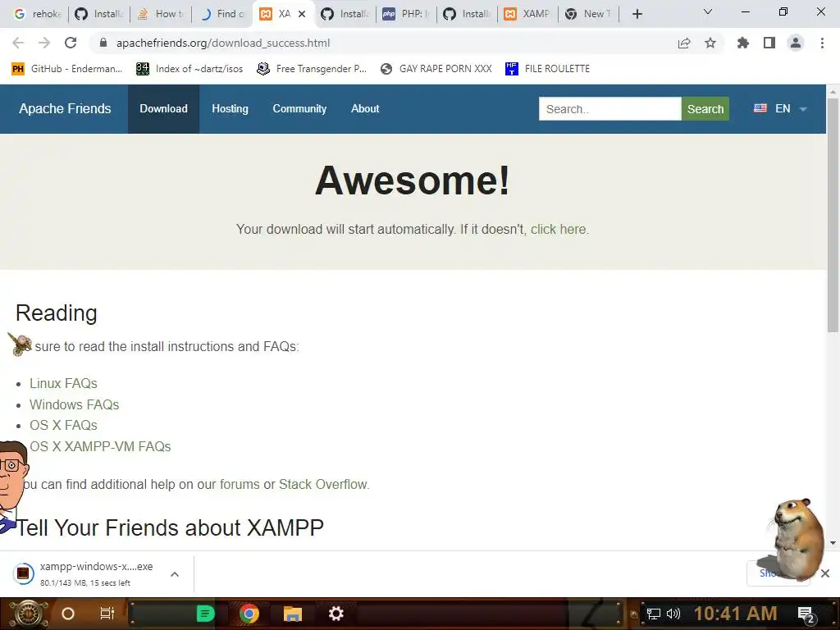
Task: Switch to the New Tab tab
Action: coord(588,14)
